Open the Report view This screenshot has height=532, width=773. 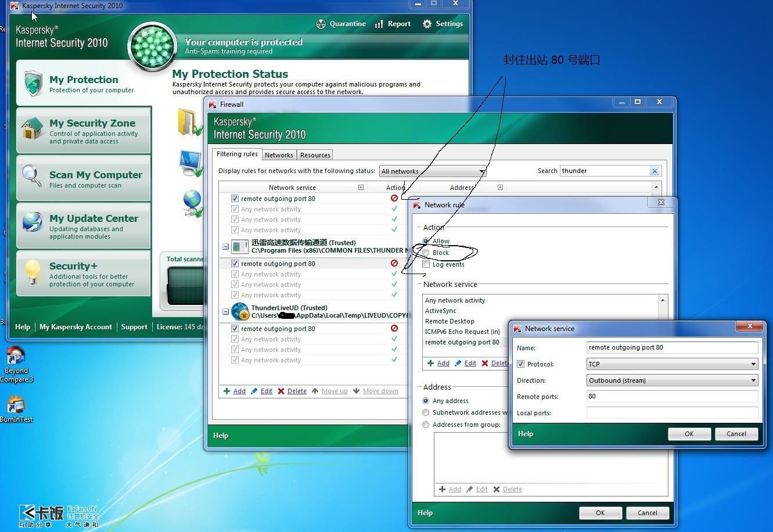[x=393, y=24]
